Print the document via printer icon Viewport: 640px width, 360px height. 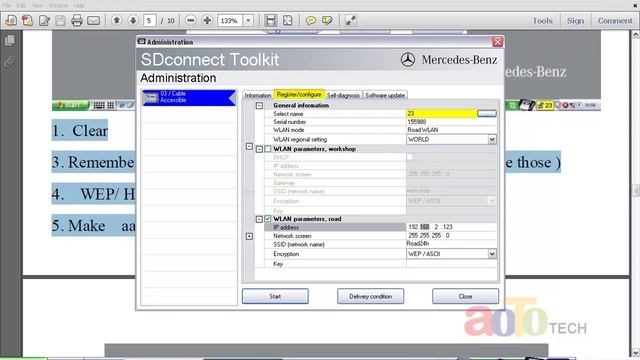[77, 20]
